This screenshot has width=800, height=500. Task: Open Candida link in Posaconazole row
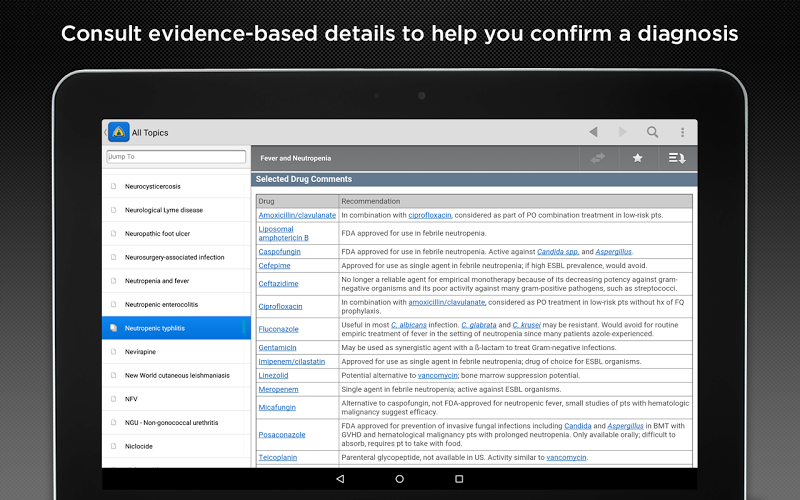pyautogui.click(x=578, y=426)
